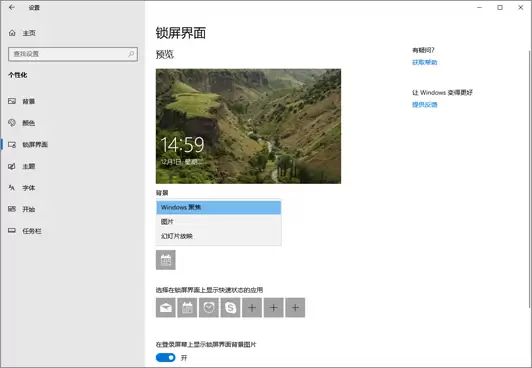
Task: Open the 主页 home icon
Action: pyautogui.click(x=12, y=33)
